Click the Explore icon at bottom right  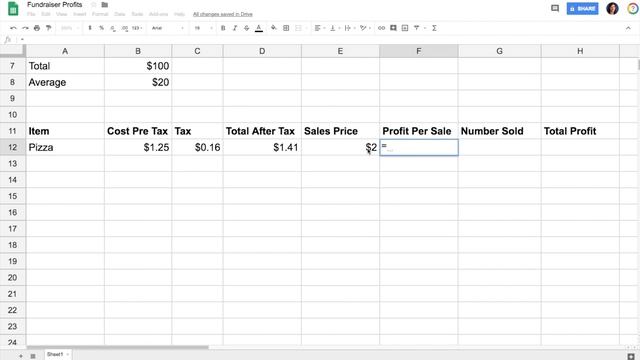click(x=631, y=356)
